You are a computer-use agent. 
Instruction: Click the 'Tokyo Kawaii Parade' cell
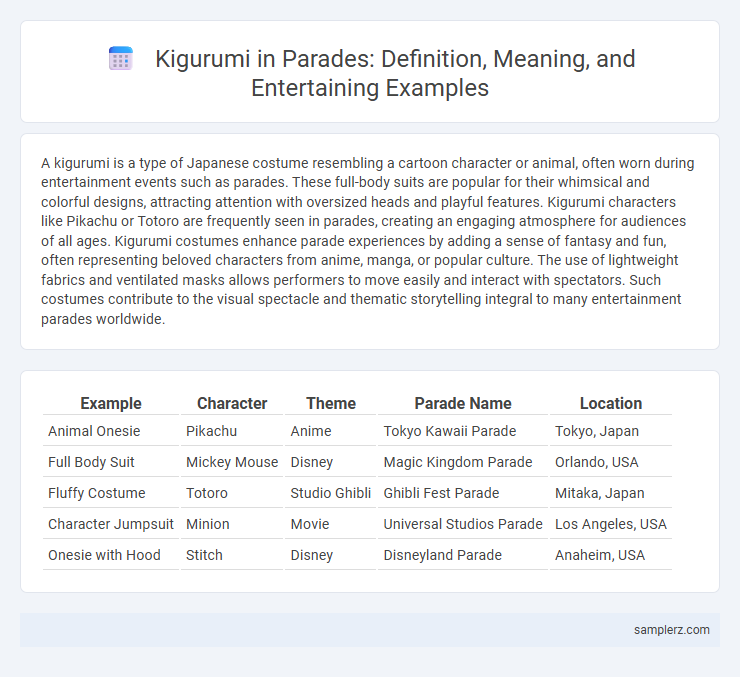pyautogui.click(x=463, y=431)
